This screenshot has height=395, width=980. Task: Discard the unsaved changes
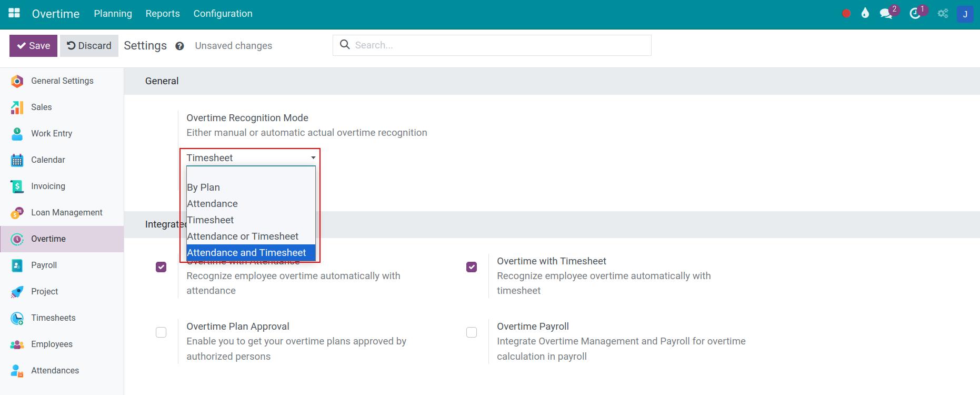[89, 46]
